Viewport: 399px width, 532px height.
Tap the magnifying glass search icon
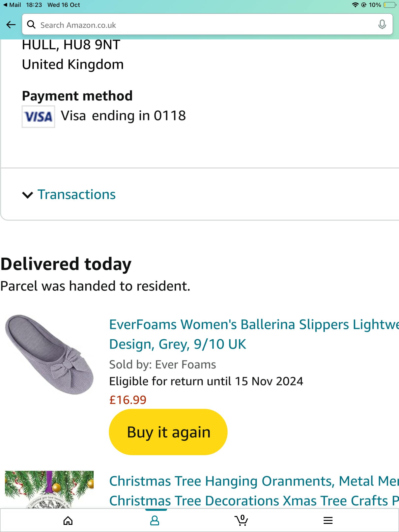31,25
